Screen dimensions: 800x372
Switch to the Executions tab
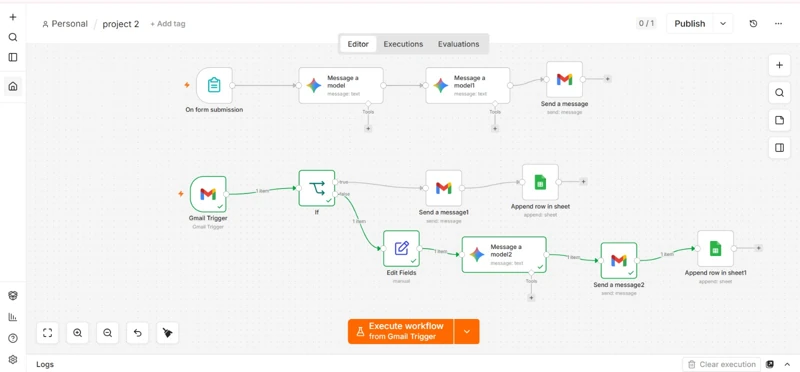[x=403, y=44]
